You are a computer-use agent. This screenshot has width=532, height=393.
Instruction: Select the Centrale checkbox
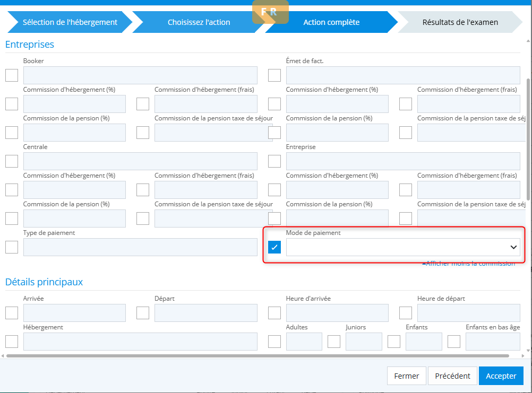pos(12,161)
